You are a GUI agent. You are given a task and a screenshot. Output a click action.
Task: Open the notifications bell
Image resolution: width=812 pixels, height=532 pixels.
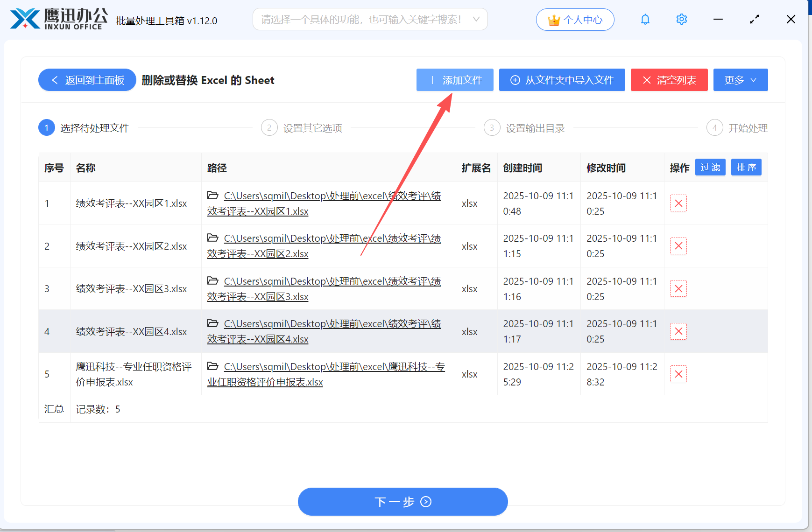[x=645, y=19]
